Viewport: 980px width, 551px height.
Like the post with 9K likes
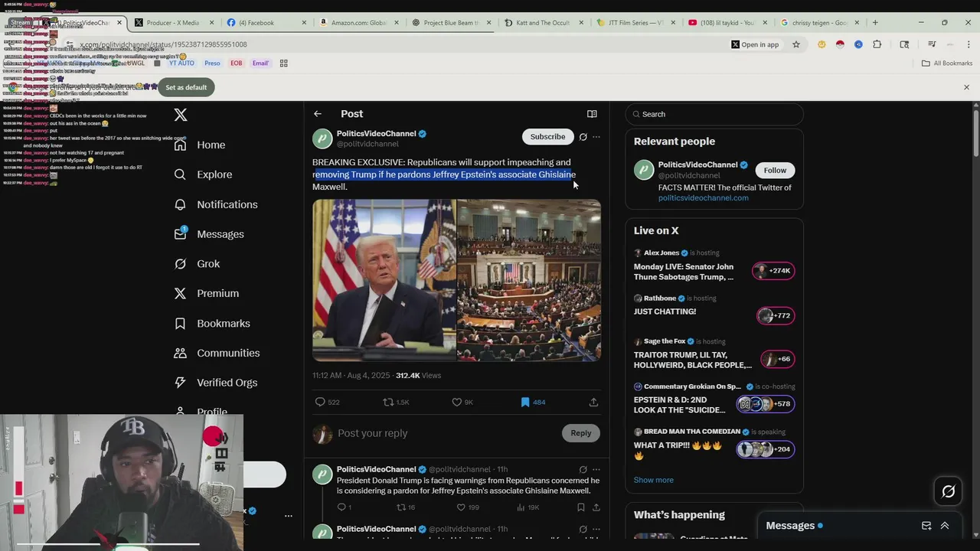(462, 402)
